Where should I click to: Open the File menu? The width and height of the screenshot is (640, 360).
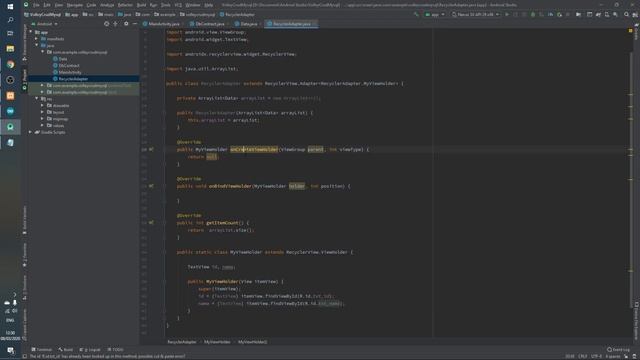(36, 5)
